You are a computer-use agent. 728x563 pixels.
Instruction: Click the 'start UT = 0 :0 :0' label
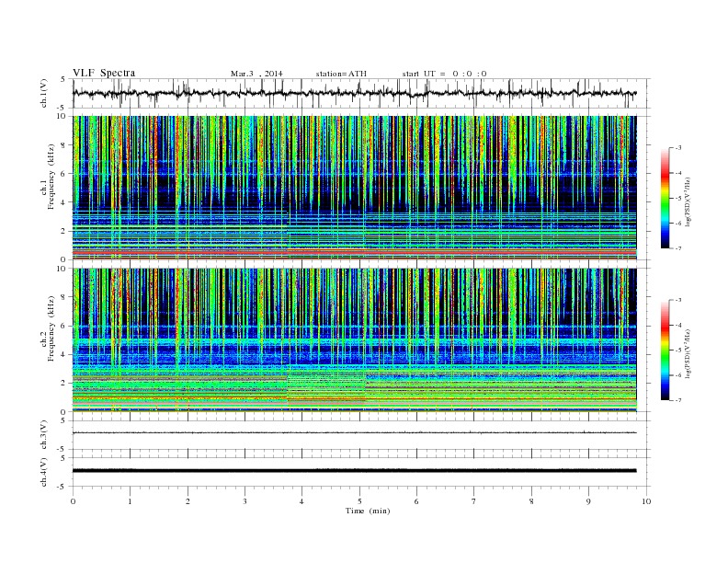[444, 74]
